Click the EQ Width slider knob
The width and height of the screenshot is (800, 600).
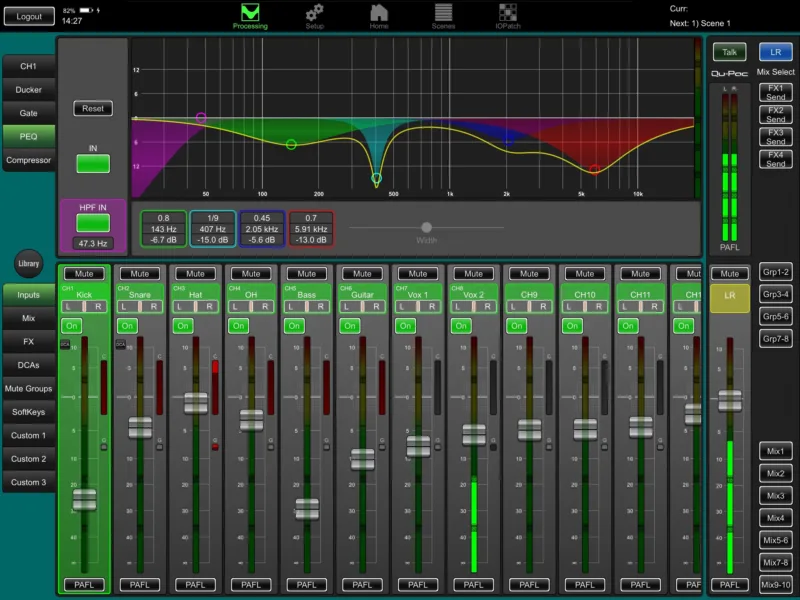click(x=427, y=227)
